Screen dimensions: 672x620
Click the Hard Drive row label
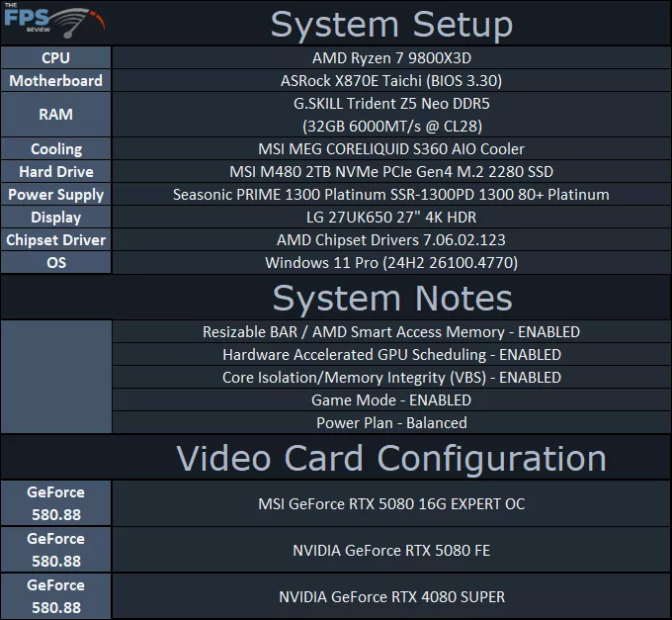pos(55,171)
